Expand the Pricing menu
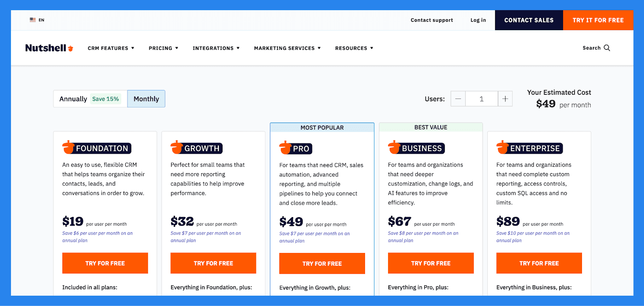This screenshot has width=644, height=306. 163,48
